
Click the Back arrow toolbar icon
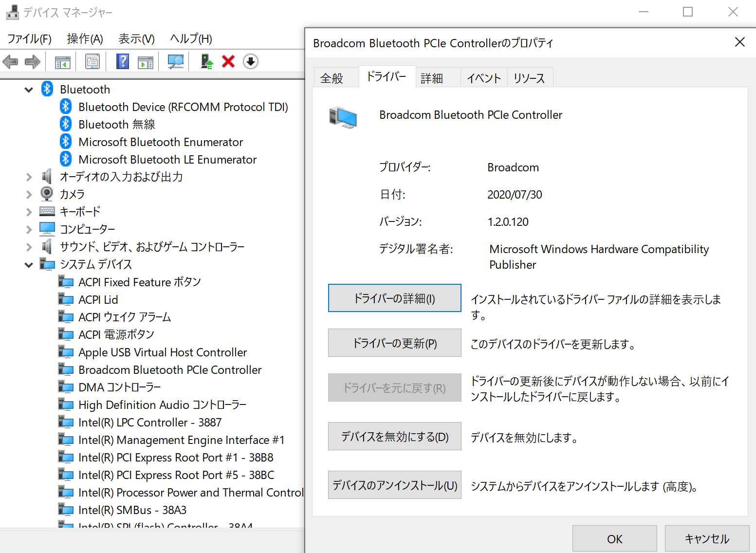(x=10, y=62)
